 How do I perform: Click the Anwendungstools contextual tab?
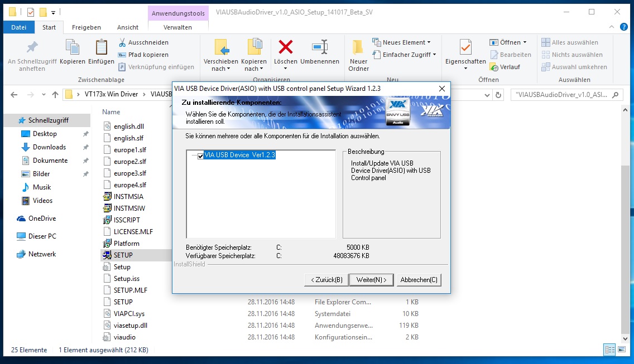[x=178, y=13]
